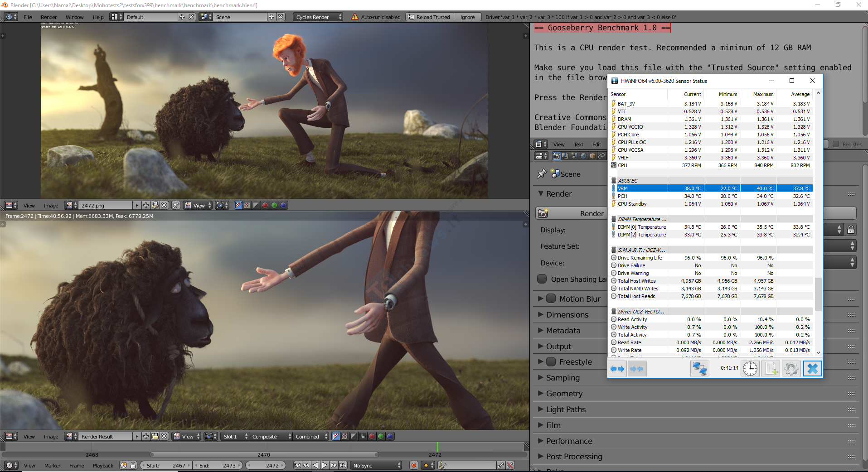This screenshot has width=868, height=472.
Task: Click the current frame field showing 2472
Action: tap(266, 465)
